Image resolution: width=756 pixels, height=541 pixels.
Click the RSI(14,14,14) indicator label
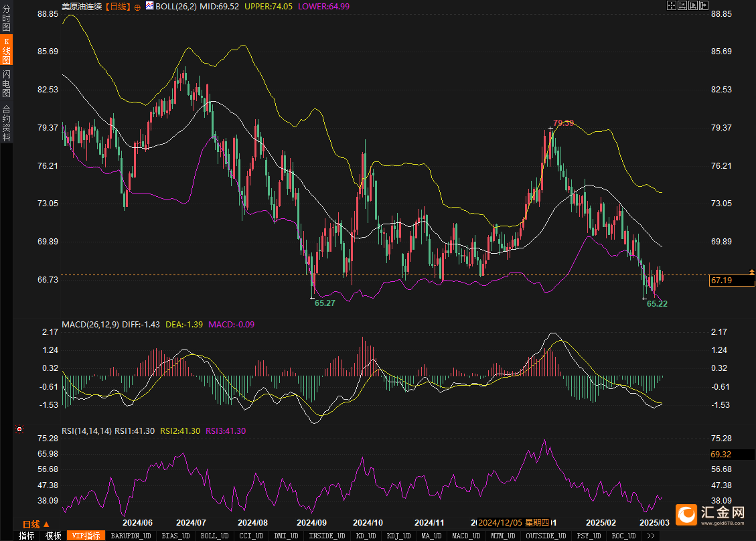pos(87,431)
